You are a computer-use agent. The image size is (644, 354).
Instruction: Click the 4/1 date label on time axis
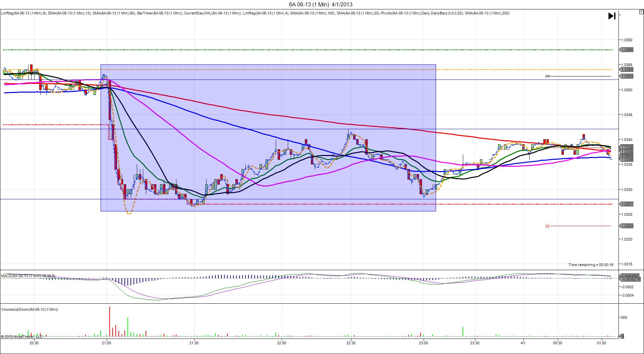523,343
